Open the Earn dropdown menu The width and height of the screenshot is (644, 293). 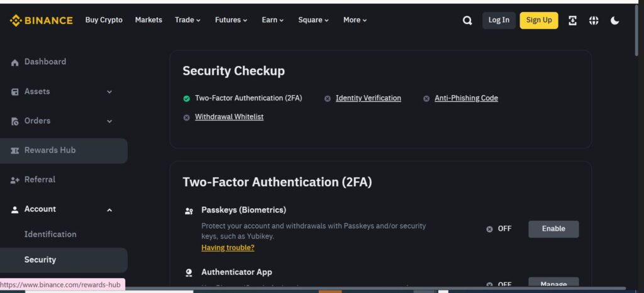click(273, 20)
